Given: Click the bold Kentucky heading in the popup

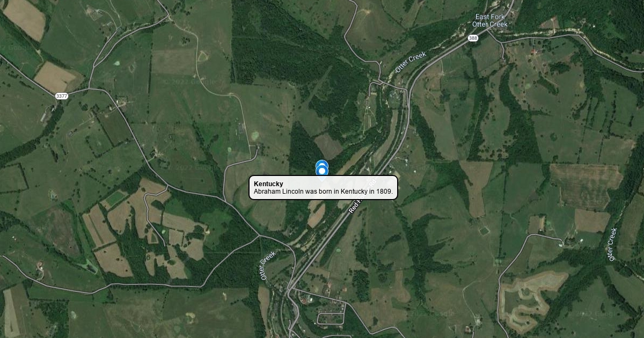Looking at the screenshot, I should pyautogui.click(x=268, y=184).
